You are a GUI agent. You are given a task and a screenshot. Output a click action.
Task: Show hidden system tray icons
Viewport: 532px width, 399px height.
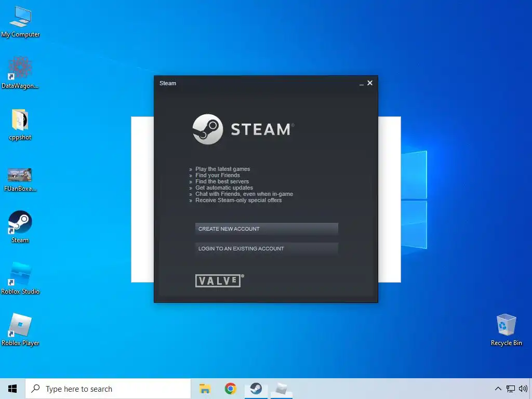point(498,389)
